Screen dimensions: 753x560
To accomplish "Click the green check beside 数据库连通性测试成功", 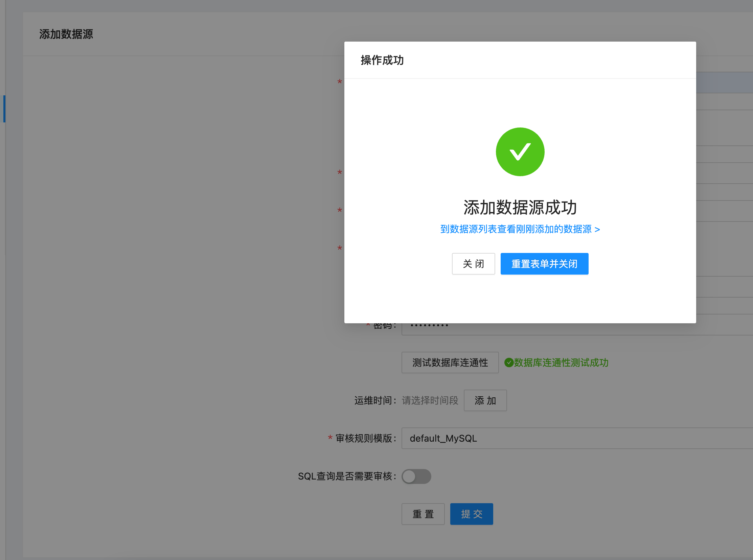I will point(508,363).
